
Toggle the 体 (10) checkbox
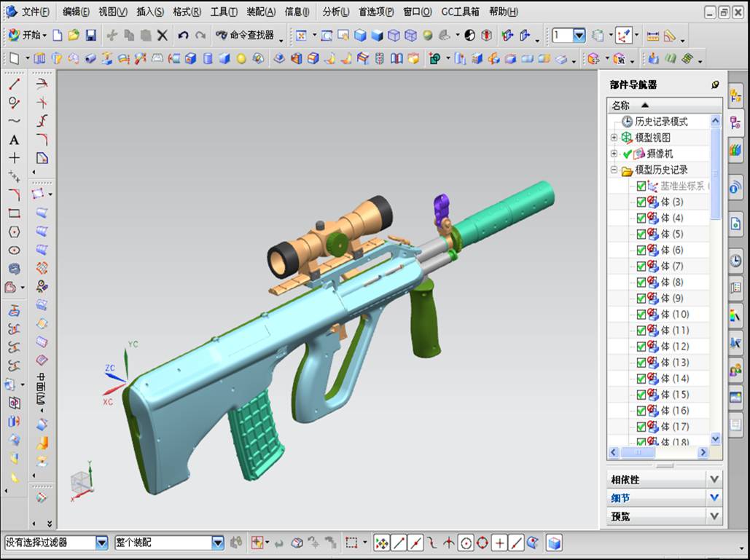click(641, 315)
